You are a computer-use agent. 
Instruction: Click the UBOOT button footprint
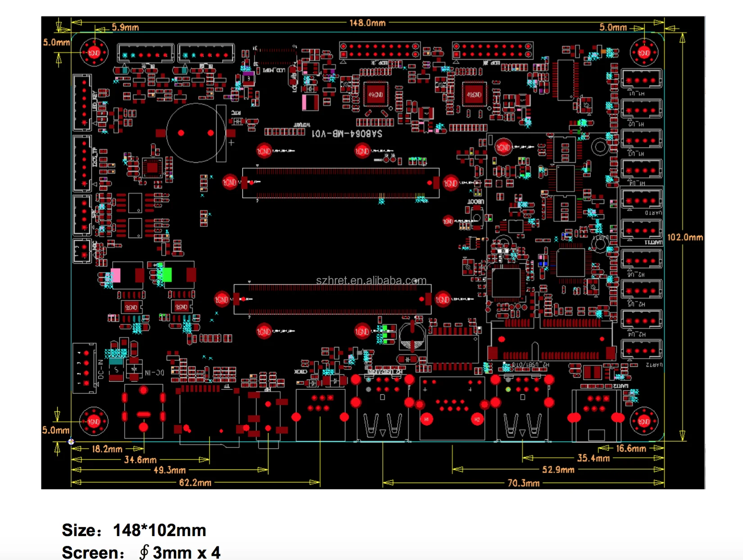pos(477,217)
